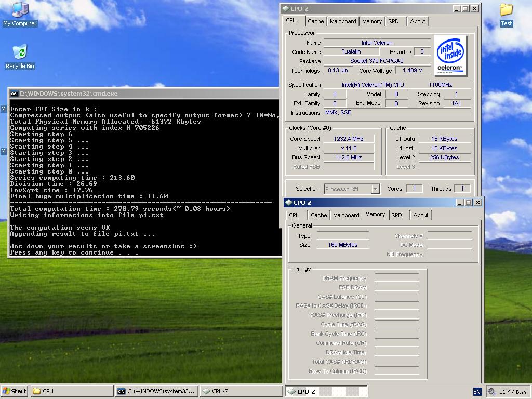Click the Intel Inside Celeron logo
The image size is (532, 399).
point(450,56)
